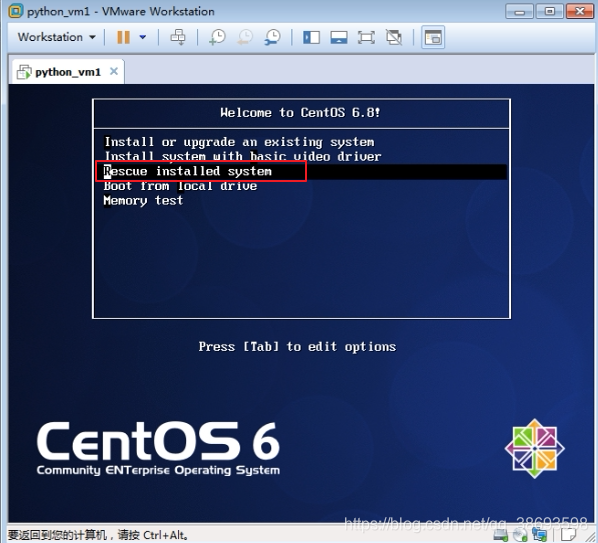The image size is (598, 543).
Task: Click the VMware Workstation title bar icon
Action: click(x=16, y=11)
